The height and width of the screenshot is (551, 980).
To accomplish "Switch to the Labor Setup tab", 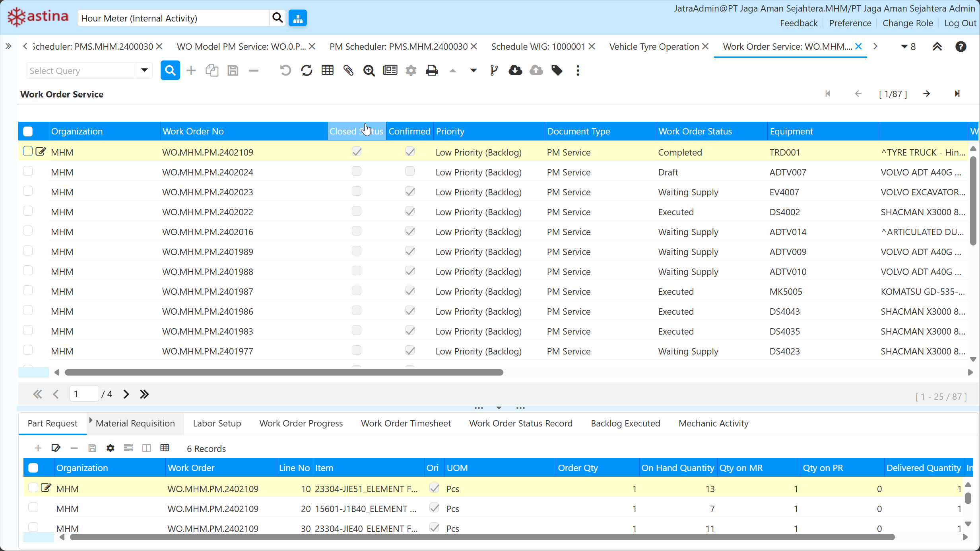I will 217,423.
